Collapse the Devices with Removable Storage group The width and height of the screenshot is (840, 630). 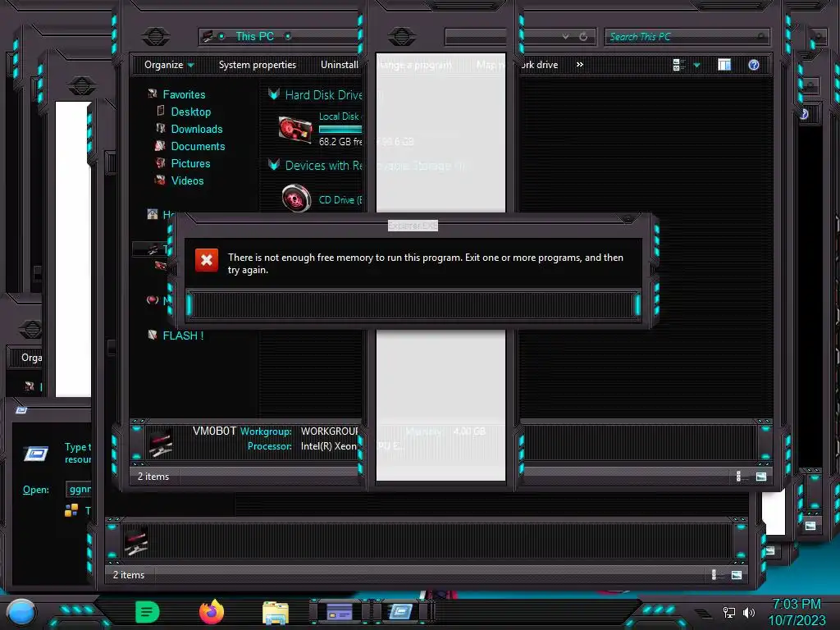point(274,165)
